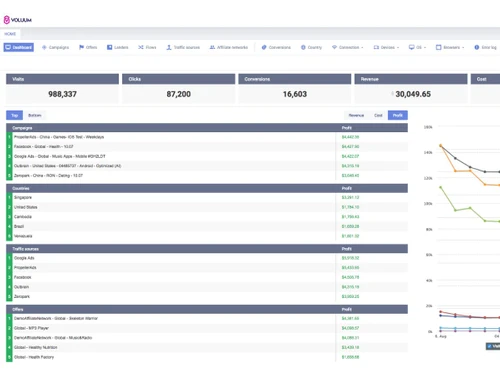Viewport: 500px width, 375px height.
Task: Click the Visits total 988,337
Action: 62,94
